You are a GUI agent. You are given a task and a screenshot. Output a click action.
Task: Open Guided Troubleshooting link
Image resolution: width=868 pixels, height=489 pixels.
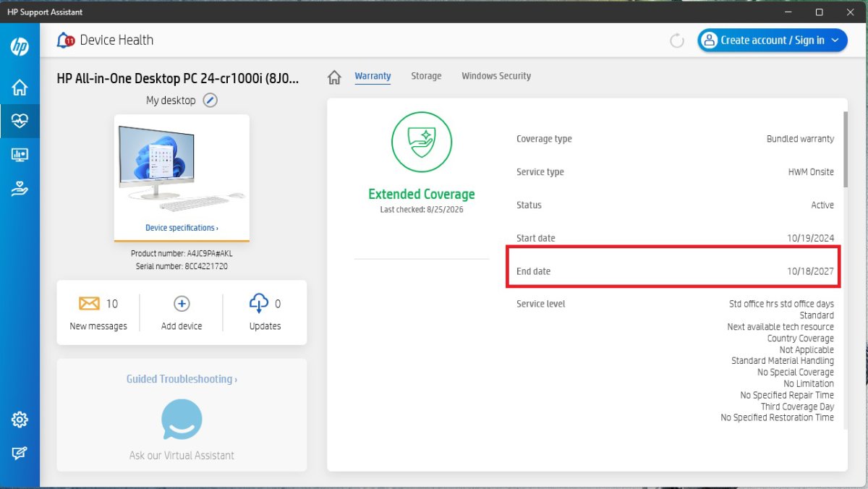182,379
